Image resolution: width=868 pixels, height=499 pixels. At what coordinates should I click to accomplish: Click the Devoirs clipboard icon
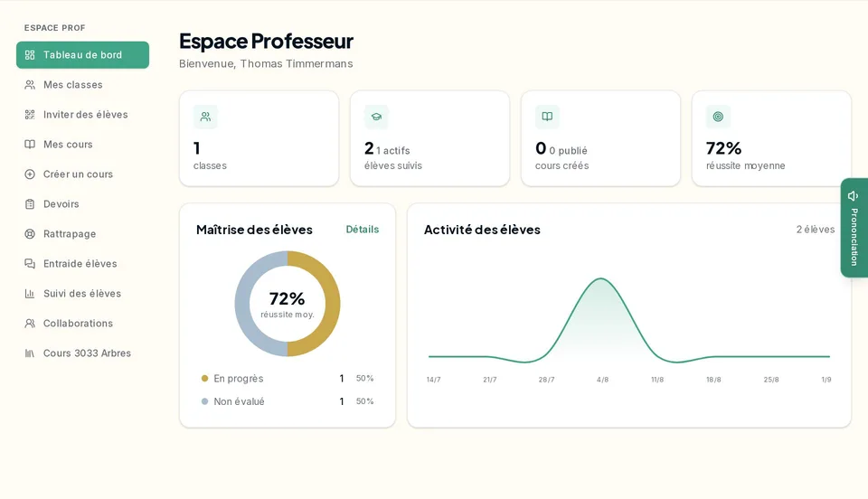tap(30, 204)
